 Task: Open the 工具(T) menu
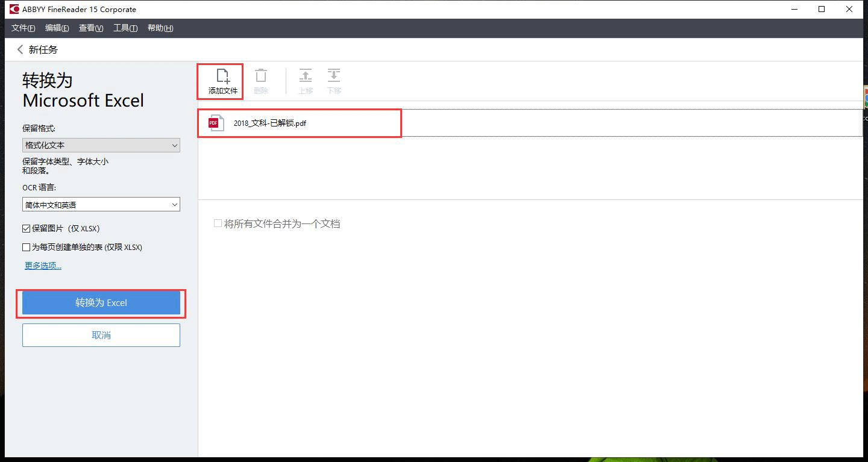click(x=125, y=28)
